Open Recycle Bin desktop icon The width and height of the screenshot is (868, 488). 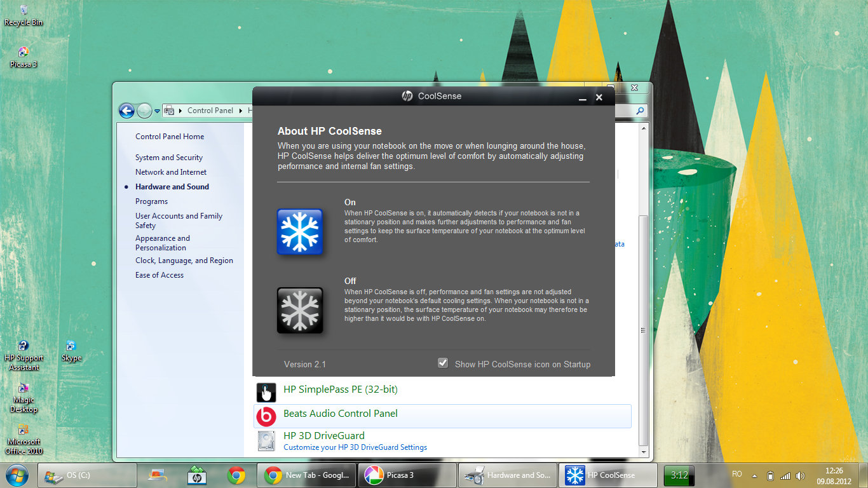coord(24,15)
